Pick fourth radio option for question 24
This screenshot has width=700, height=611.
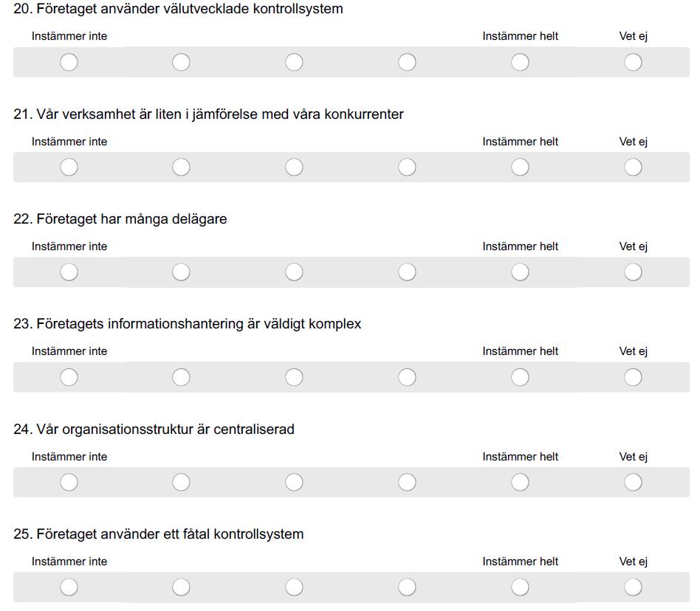tap(407, 482)
